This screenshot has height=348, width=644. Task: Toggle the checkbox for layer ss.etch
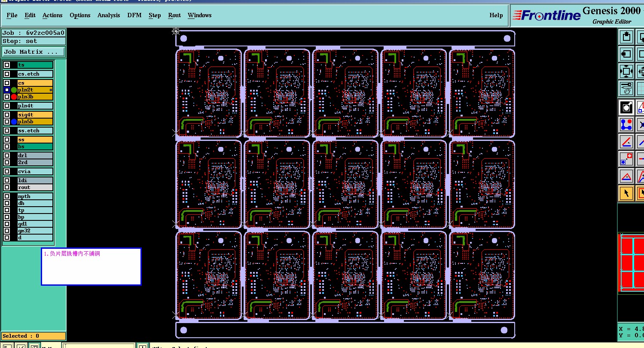(7, 131)
